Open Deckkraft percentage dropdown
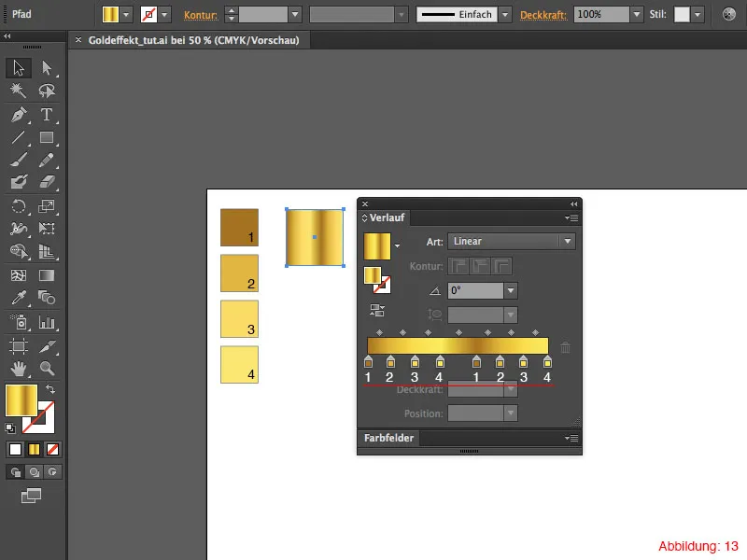747x560 pixels. click(637, 15)
